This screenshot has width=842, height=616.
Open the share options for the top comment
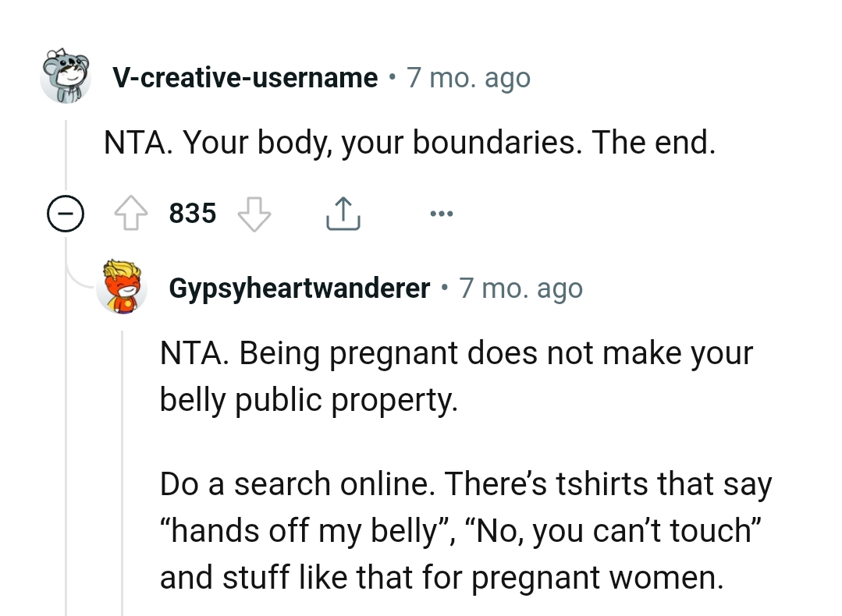tap(343, 211)
